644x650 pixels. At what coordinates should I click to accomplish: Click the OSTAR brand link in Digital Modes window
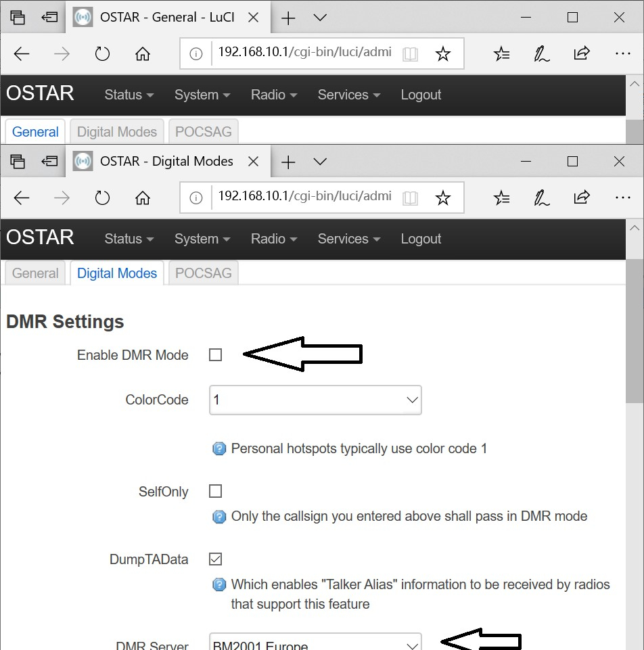point(40,237)
